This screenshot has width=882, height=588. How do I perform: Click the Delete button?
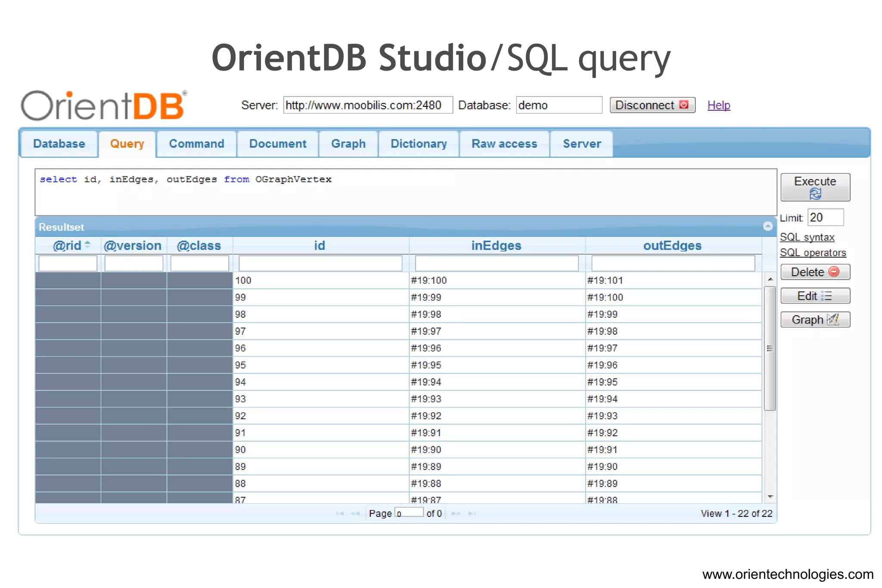coord(815,272)
